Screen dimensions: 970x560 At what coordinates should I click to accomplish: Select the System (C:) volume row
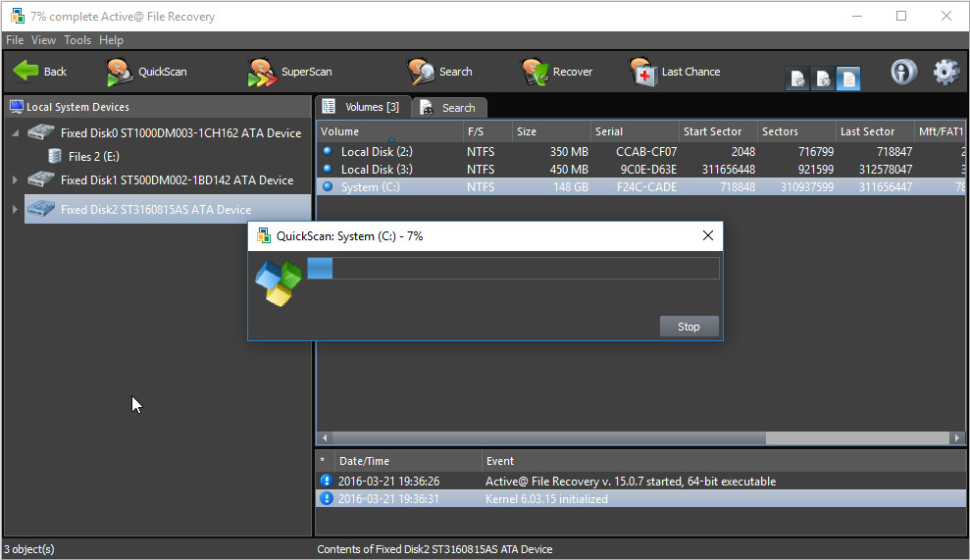pyautogui.click(x=640, y=186)
